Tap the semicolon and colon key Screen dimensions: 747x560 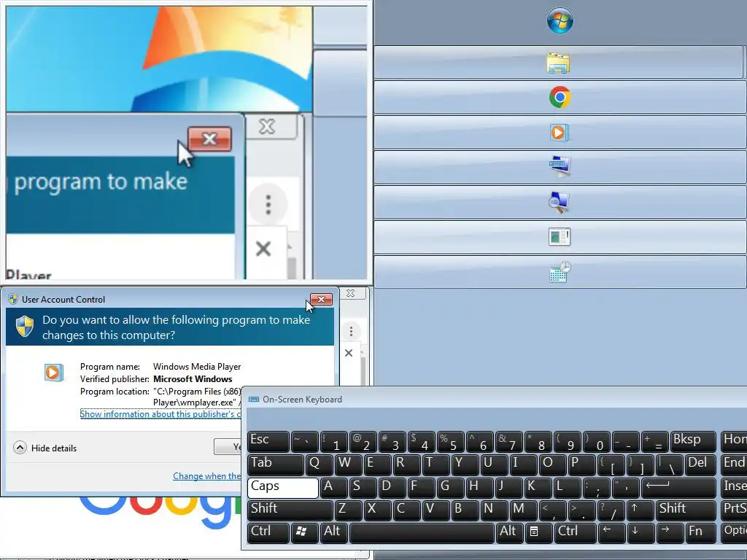click(596, 487)
